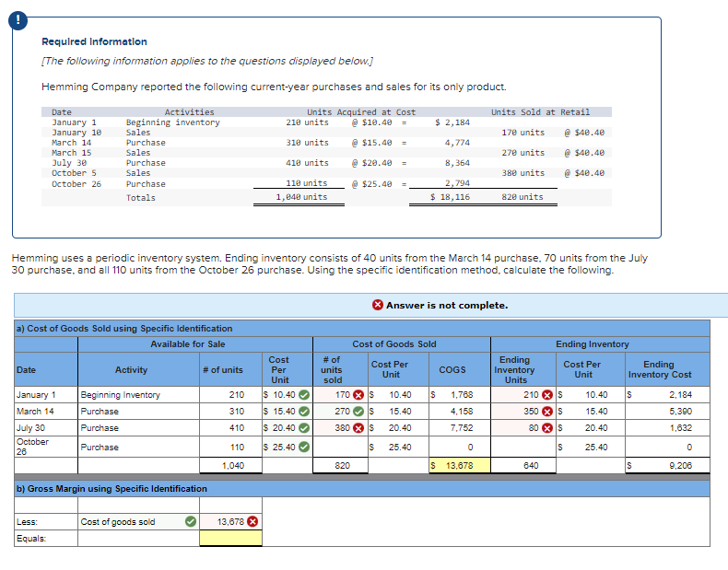Click the blue exclamation info icon
Viewport: 728px width, 570px height.
pyautogui.click(x=18, y=20)
